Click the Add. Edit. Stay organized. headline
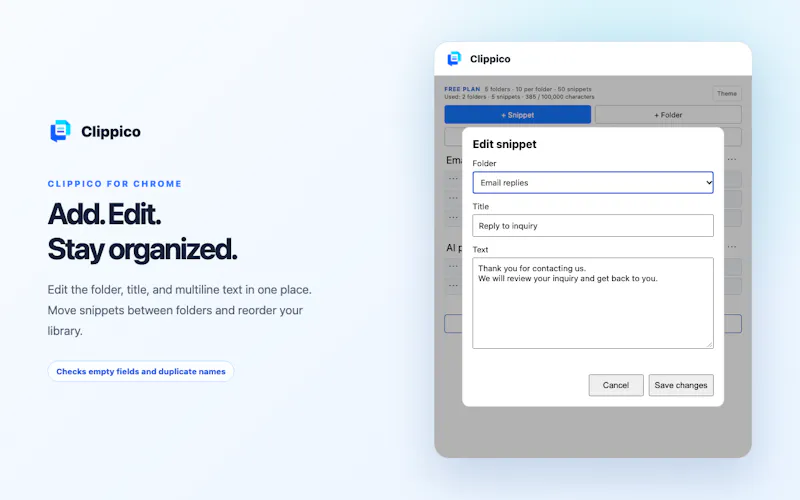Screen dimensions: 800x500 pyautogui.click(x=142, y=231)
